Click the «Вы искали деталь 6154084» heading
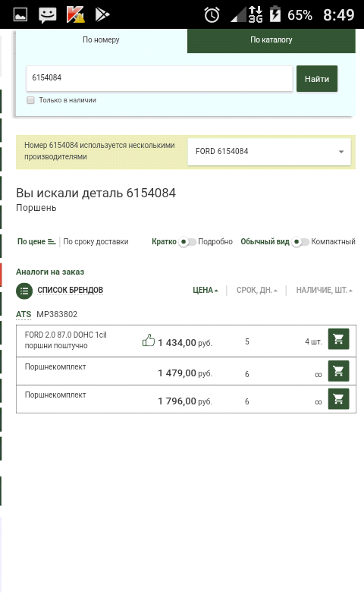This screenshot has height=607, width=364. (96, 193)
